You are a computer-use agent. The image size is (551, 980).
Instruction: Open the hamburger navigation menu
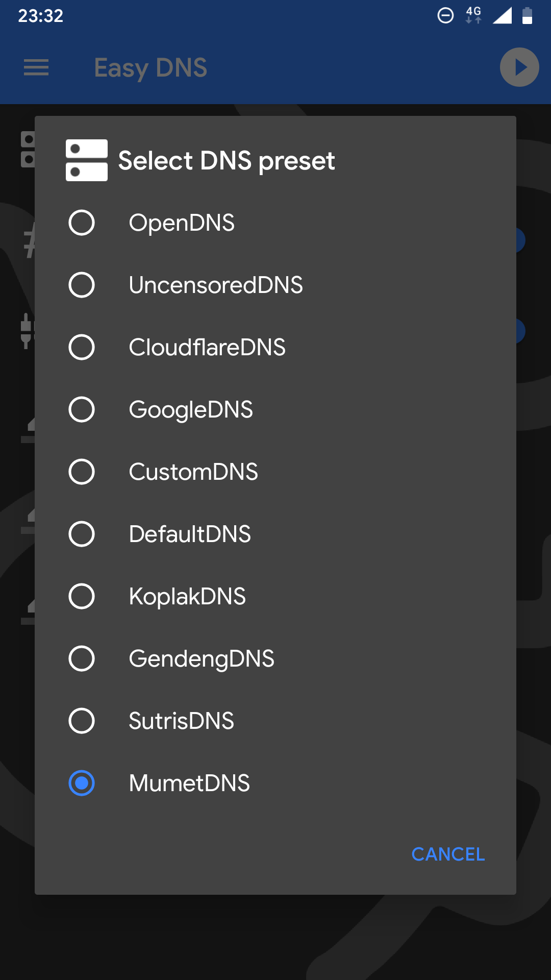[36, 67]
